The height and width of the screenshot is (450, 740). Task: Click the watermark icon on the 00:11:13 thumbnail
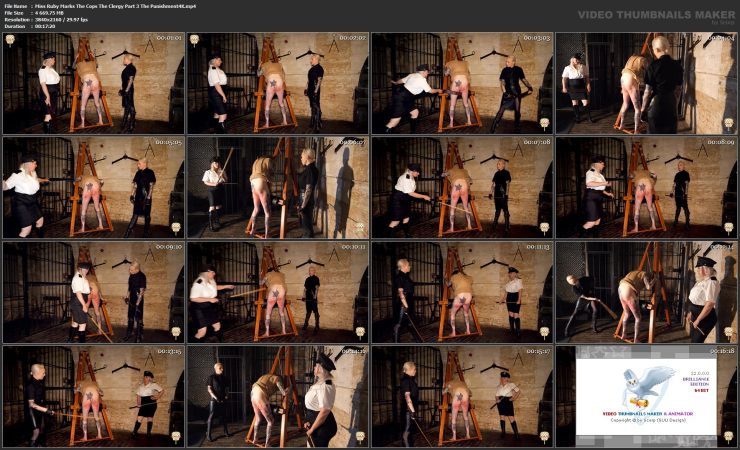tap(544, 332)
